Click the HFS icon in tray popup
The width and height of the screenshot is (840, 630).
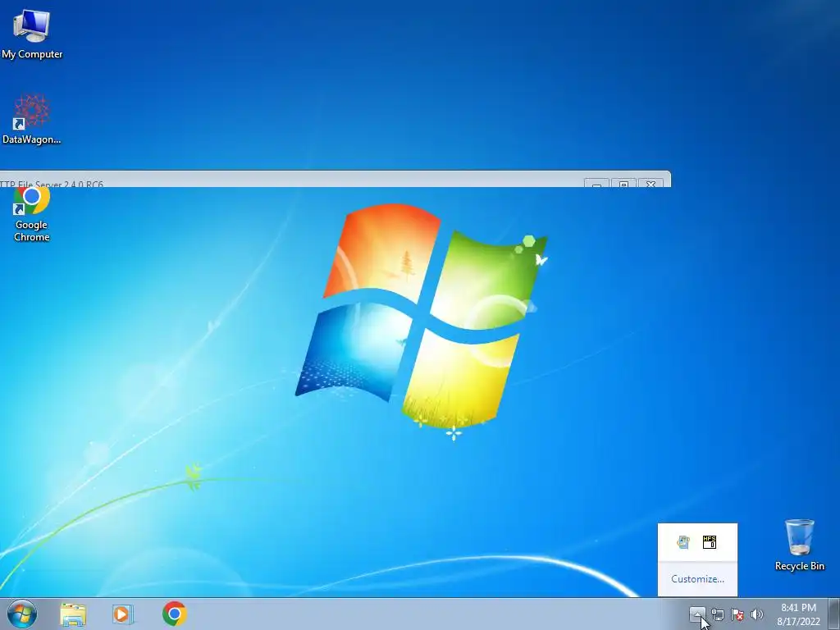[x=710, y=542]
